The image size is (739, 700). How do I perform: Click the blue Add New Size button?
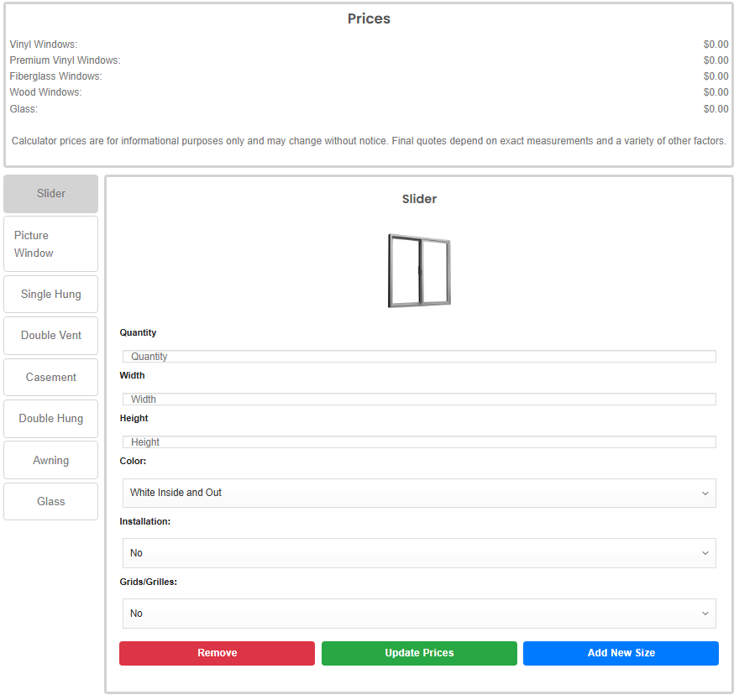tap(621, 653)
